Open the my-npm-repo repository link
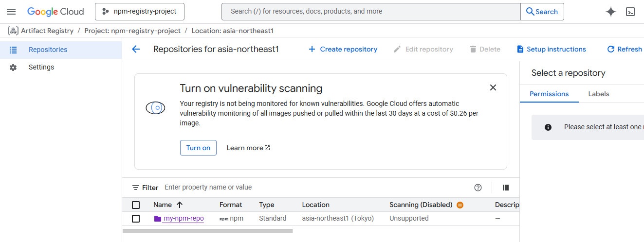Viewport: 644px width, 242px height. (184, 219)
